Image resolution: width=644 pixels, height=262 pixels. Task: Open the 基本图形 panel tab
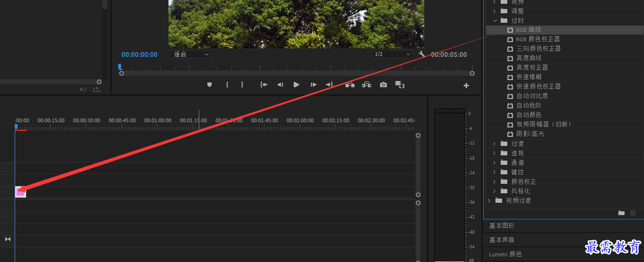tap(502, 226)
